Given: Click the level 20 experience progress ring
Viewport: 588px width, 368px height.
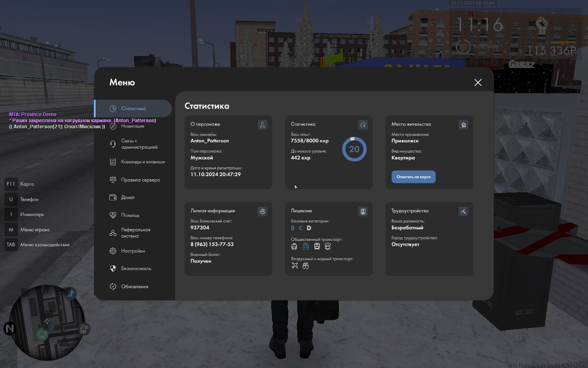Looking at the screenshot, I should [354, 149].
